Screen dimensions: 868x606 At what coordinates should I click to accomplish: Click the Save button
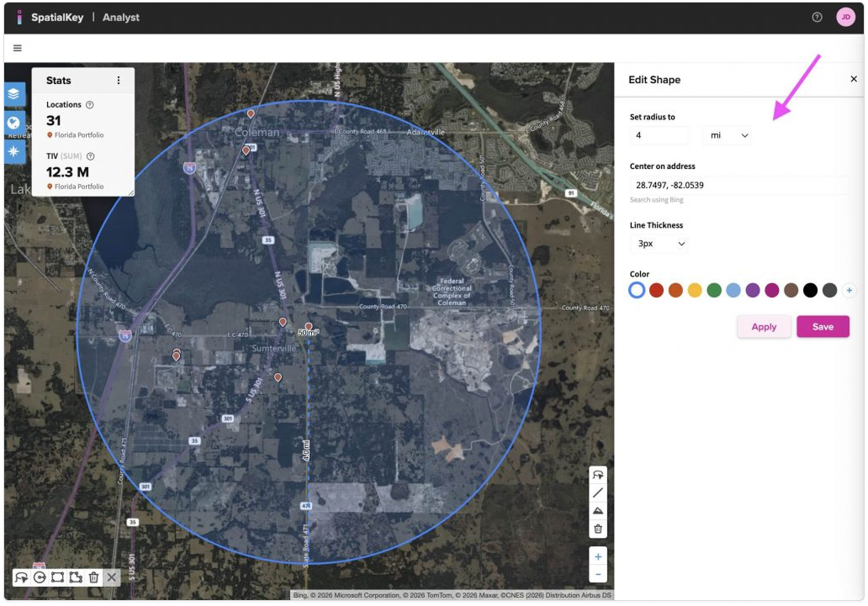coord(823,327)
